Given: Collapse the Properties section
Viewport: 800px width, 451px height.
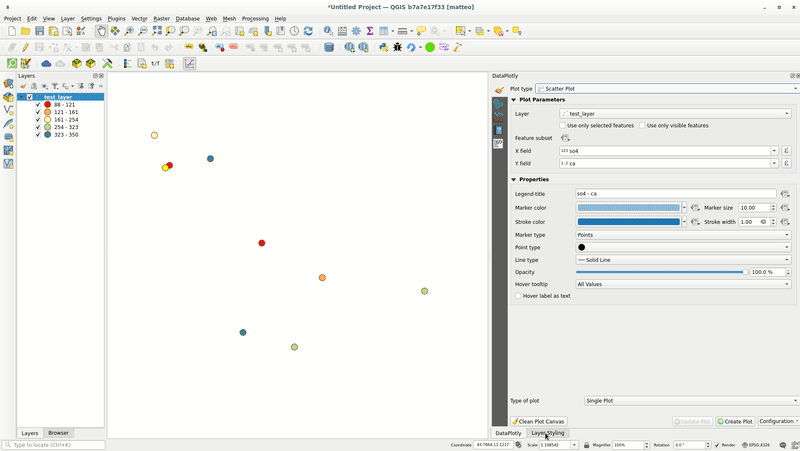Looking at the screenshot, I should [x=514, y=180].
